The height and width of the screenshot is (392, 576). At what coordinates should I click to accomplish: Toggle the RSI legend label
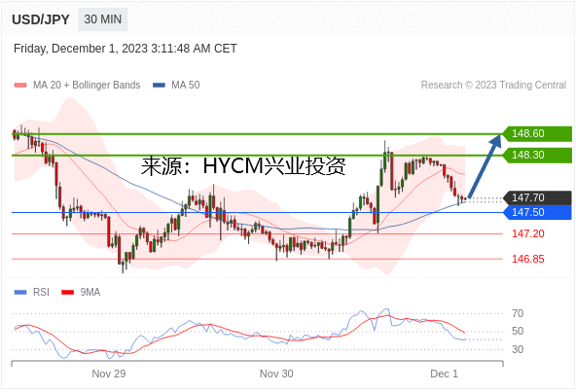41,293
